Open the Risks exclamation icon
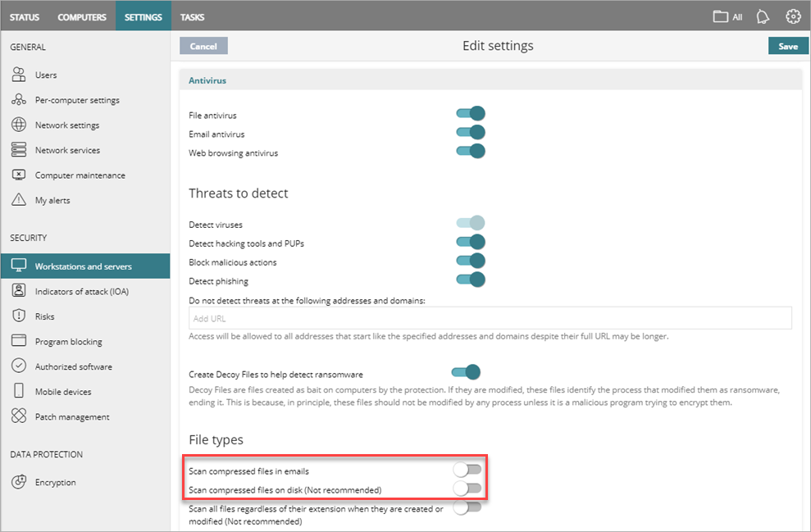811x532 pixels. click(x=19, y=316)
